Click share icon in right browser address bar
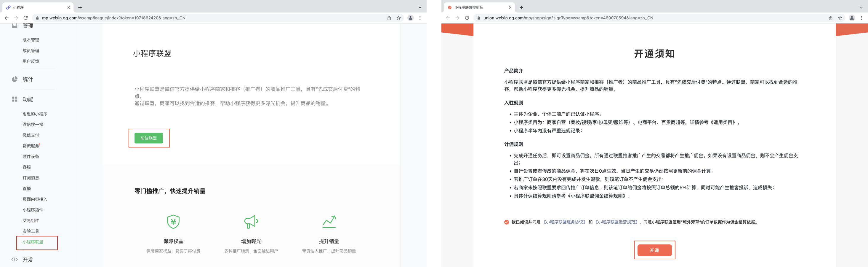868x267 pixels. 831,18
